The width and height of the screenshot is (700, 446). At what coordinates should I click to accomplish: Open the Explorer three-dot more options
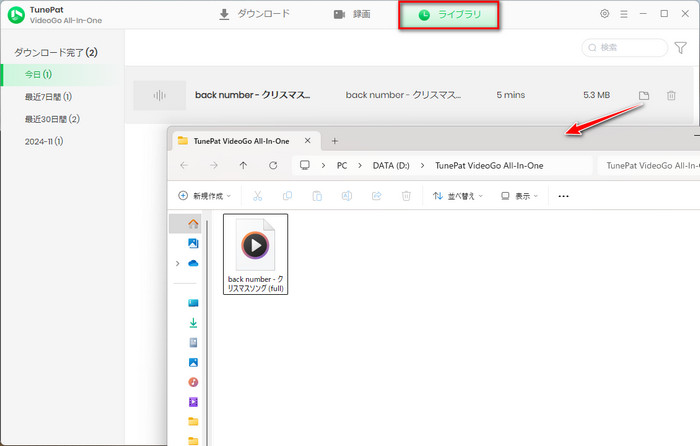[x=563, y=196]
